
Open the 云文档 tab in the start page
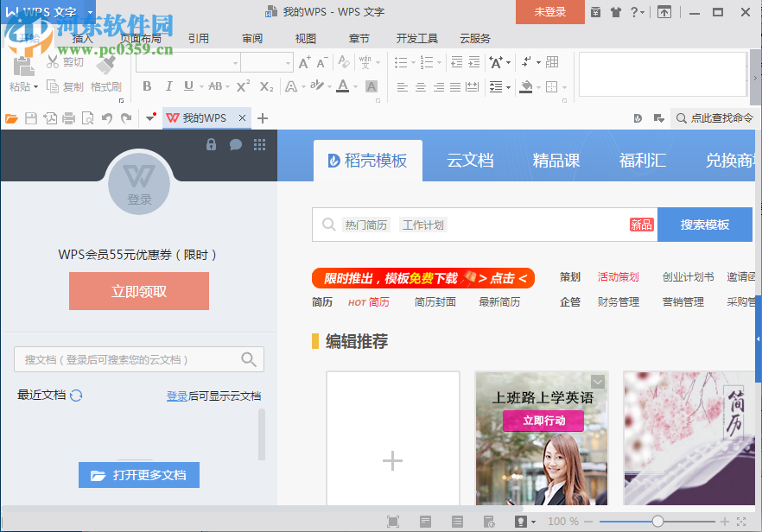coord(470,160)
